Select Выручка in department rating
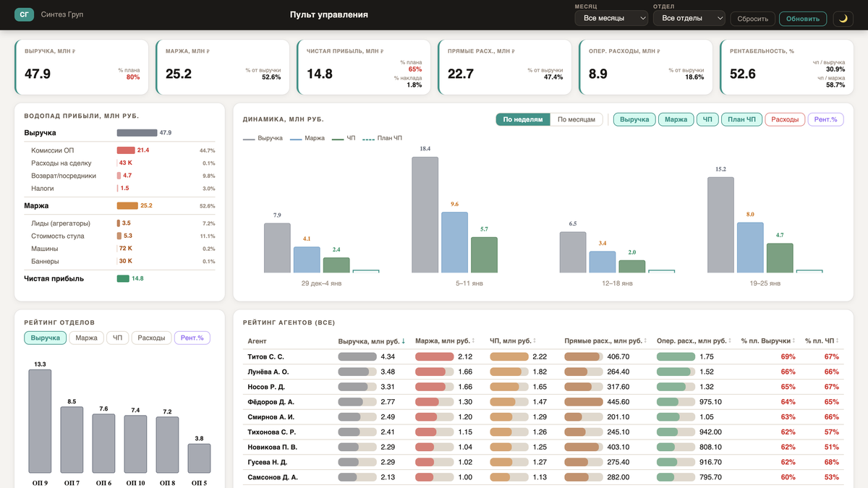 tap(46, 338)
